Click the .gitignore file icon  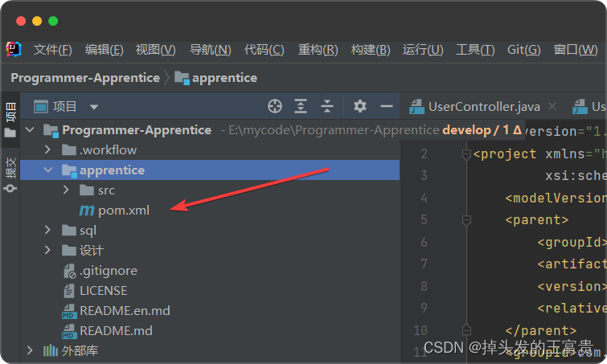(70, 271)
